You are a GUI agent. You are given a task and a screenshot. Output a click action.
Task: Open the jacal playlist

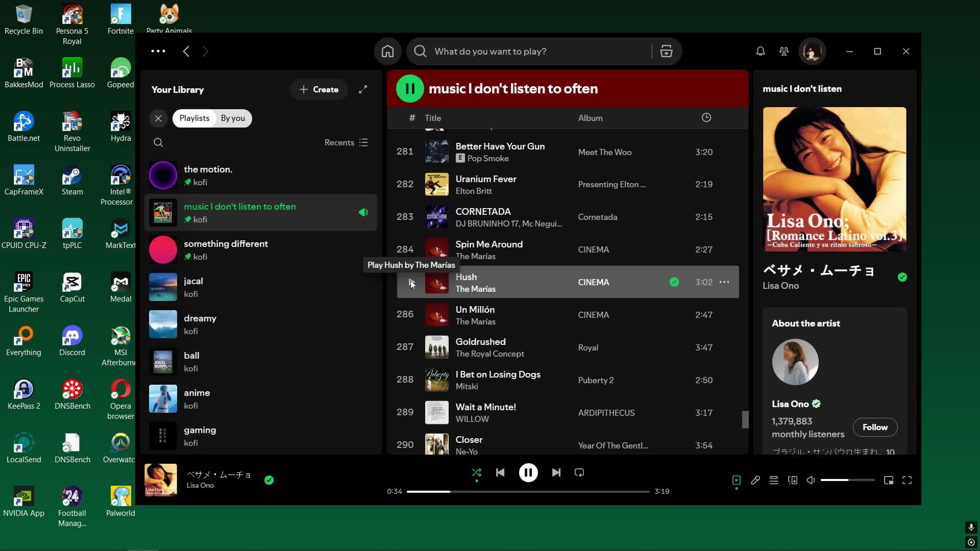click(x=261, y=287)
